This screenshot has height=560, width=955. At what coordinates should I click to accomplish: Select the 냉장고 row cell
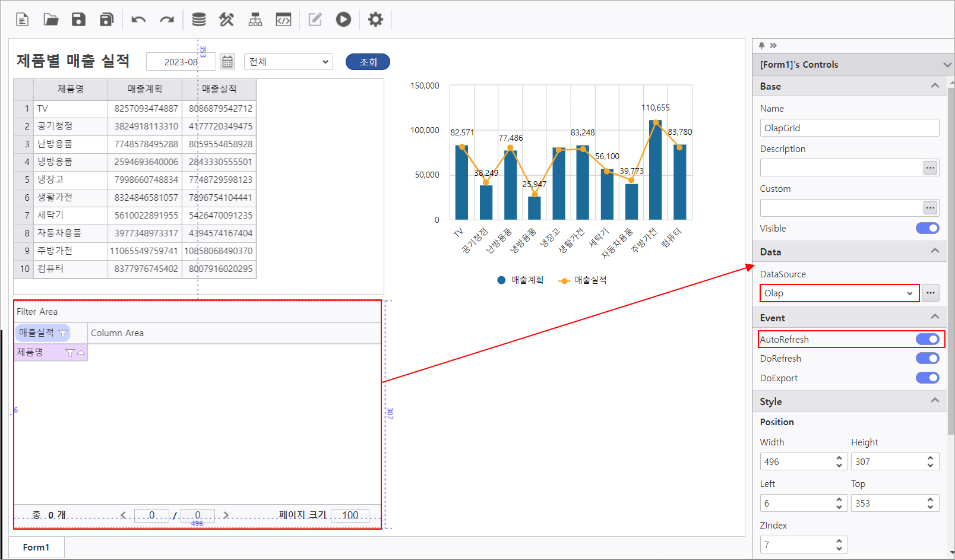70,179
